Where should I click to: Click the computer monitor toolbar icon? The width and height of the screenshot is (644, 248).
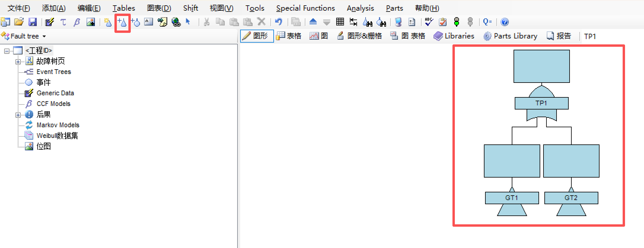click(398, 22)
